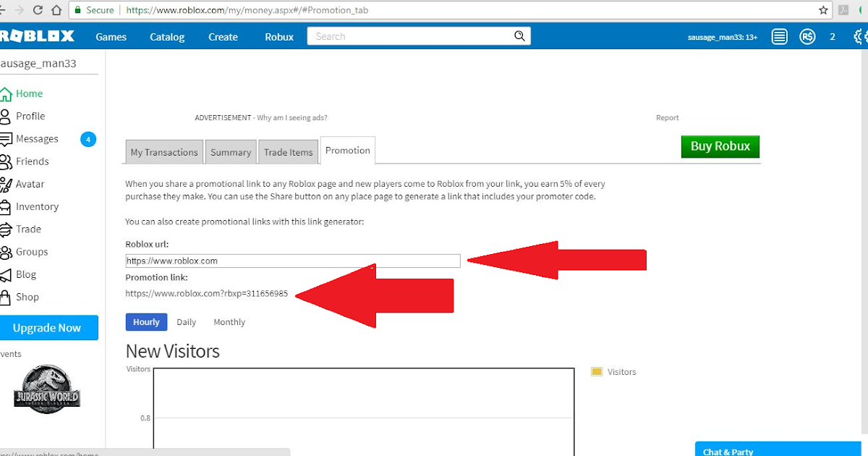Click the forward navigation arrow
Viewport: 868px width, 456px height.
point(18,10)
